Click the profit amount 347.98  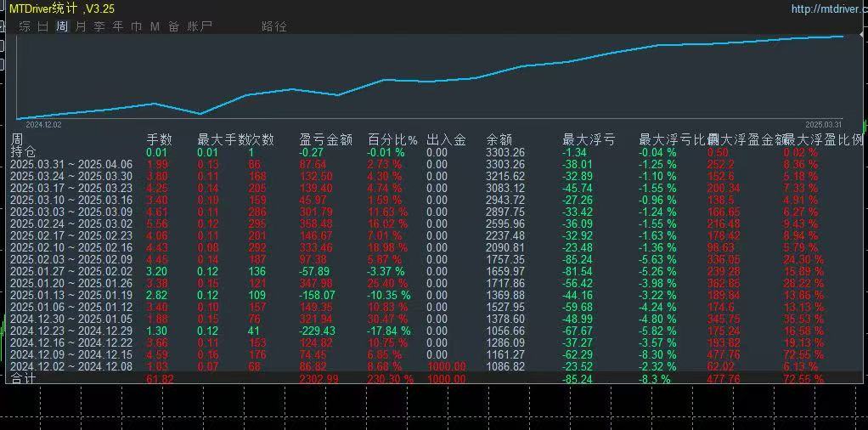[316, 283]
